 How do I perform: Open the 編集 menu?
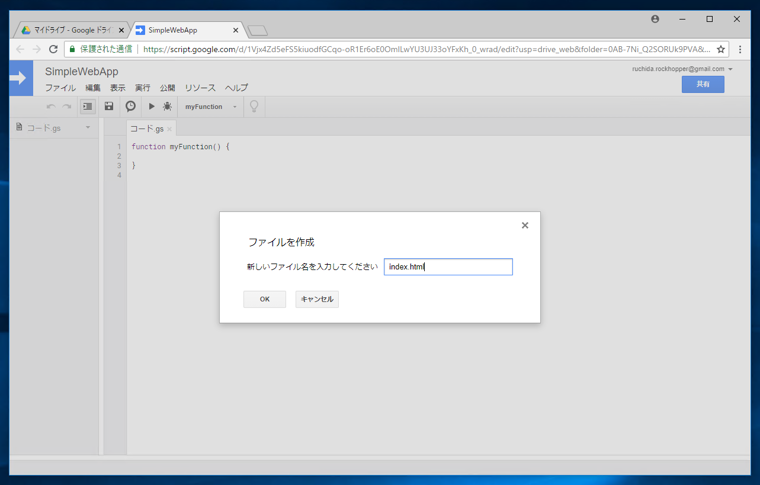coord(93,88)
